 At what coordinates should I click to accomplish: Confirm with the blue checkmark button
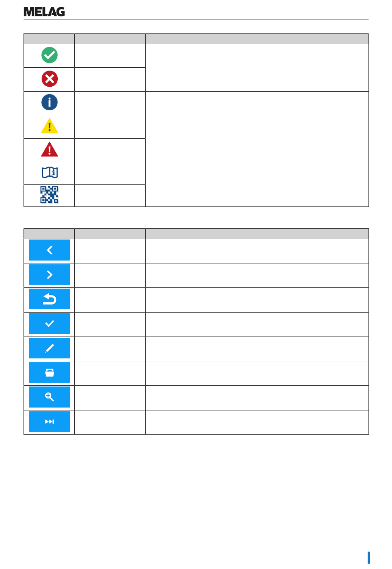50,324
